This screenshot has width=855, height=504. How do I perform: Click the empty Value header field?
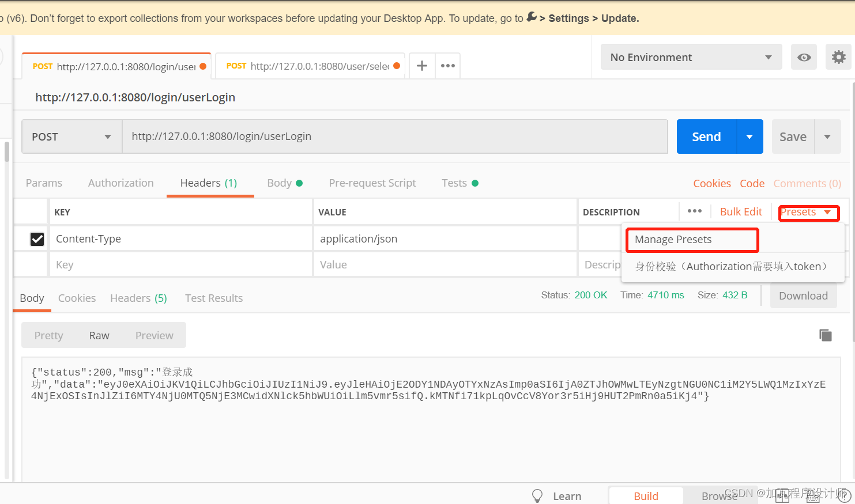point(445,265)
